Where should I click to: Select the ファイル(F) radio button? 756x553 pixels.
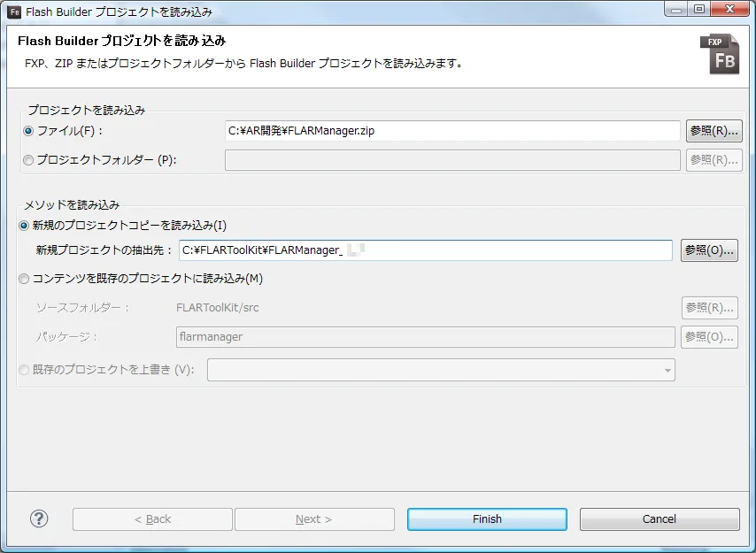28,131
